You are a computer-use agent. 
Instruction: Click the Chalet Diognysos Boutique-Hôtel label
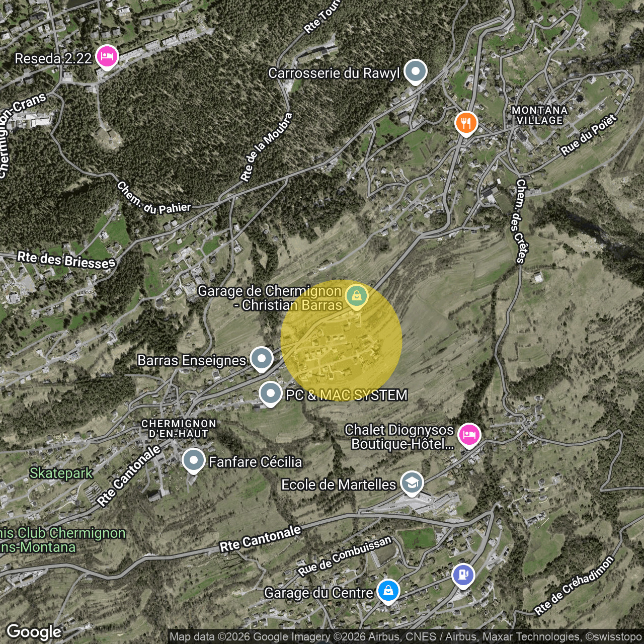(x=399, y=437)
